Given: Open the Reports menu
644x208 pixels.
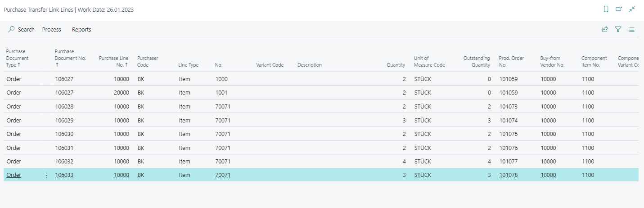Looking at the screenshot, I should coord(81,29).
